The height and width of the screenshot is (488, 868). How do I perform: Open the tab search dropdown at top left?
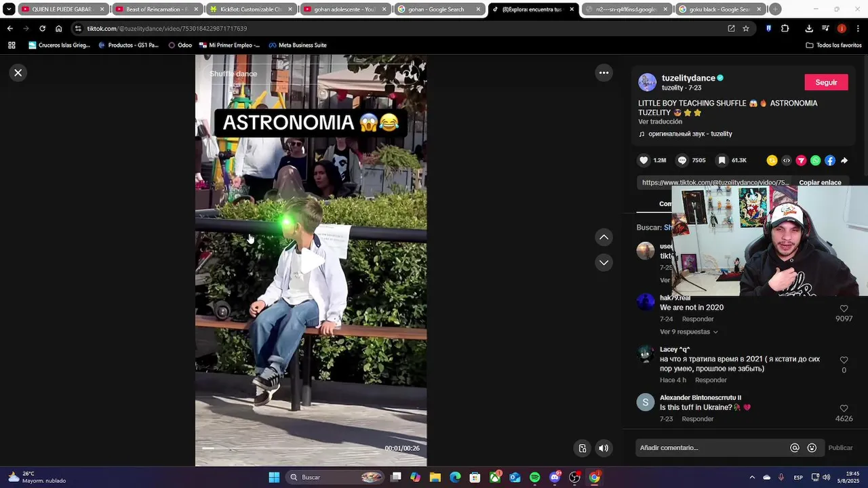(x=9, y=9)
